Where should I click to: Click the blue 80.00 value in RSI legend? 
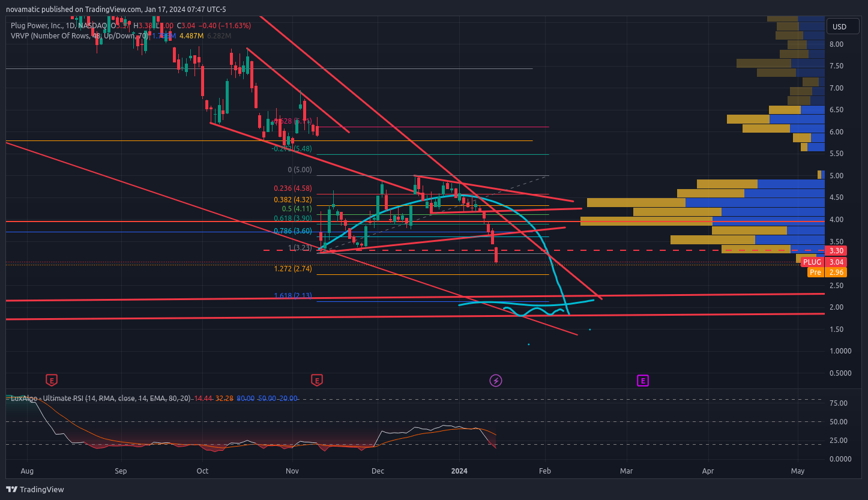(246, 398)
